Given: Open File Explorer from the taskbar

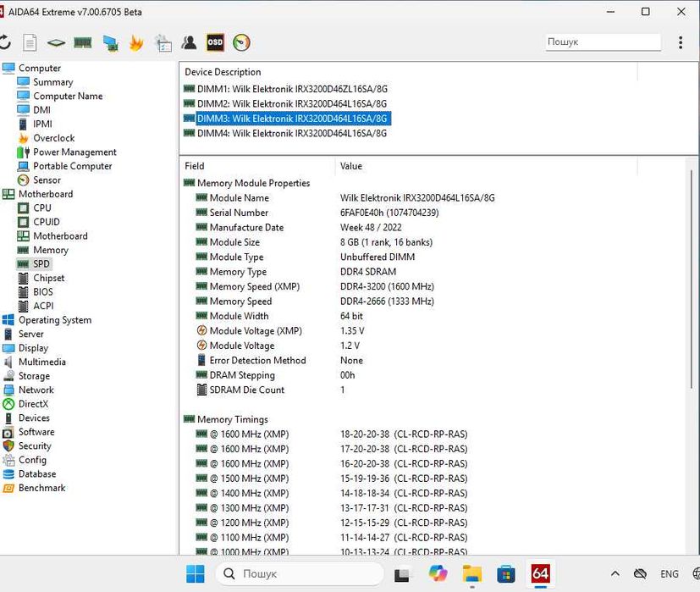Looking at the screenshot, I should (x=471, y=573).
